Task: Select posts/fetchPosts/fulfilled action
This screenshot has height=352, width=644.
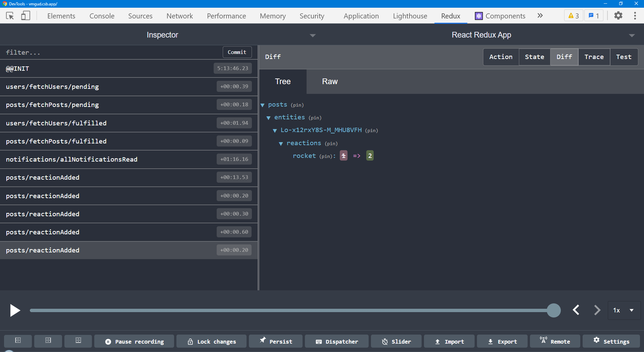Action: (129, 141)
